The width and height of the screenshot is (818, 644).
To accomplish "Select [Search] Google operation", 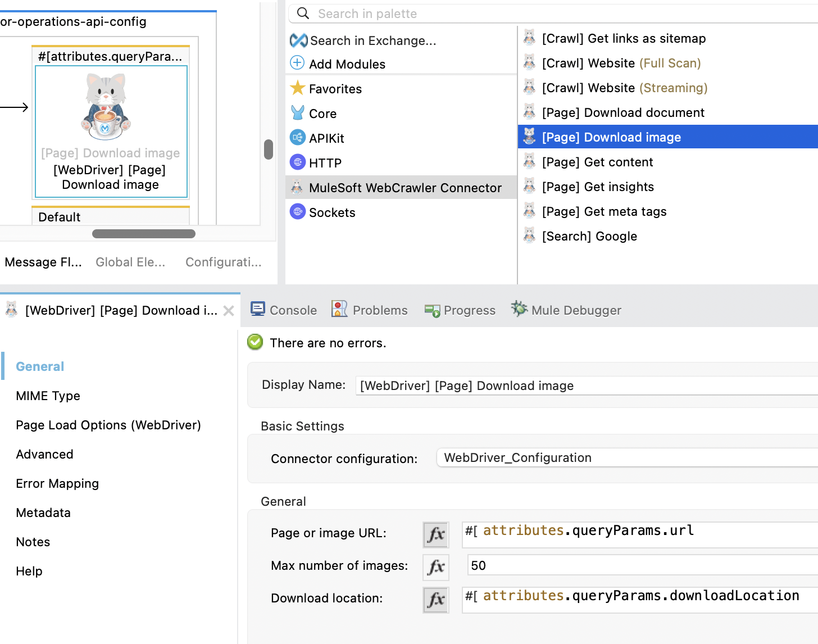I will pos(589,236).
